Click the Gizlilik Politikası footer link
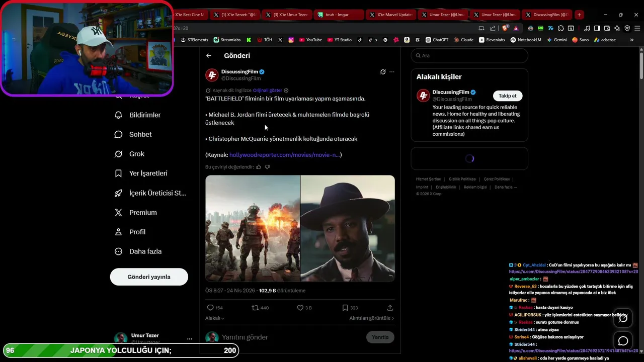644x362 pixels. 462,179
